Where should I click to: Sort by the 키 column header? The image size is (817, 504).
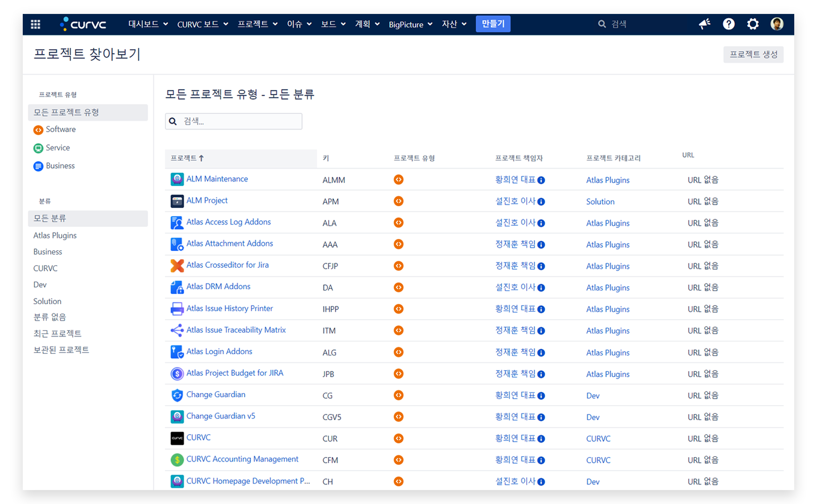click(326, 158)
